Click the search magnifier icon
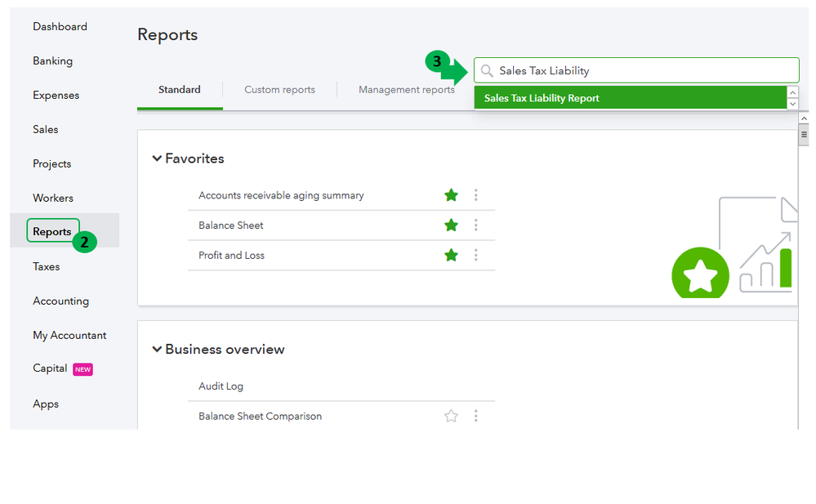This screenshot has width=816, height=504. [488, 71]
